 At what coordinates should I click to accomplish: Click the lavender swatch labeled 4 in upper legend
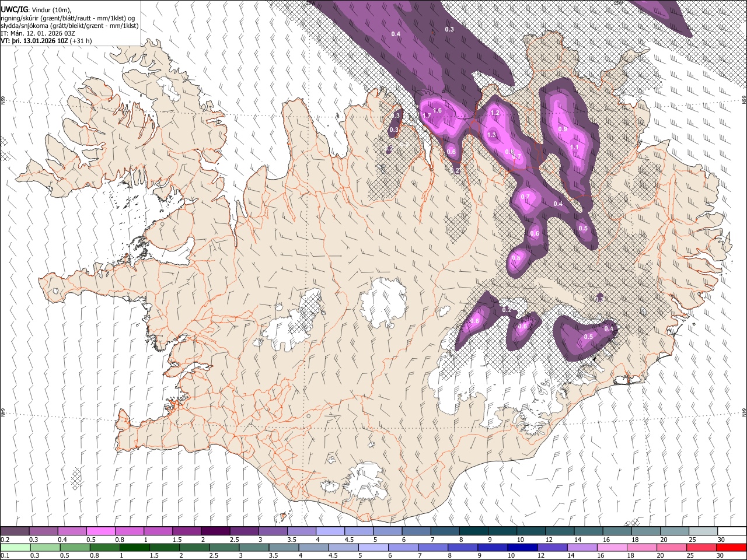click(330, 531)
